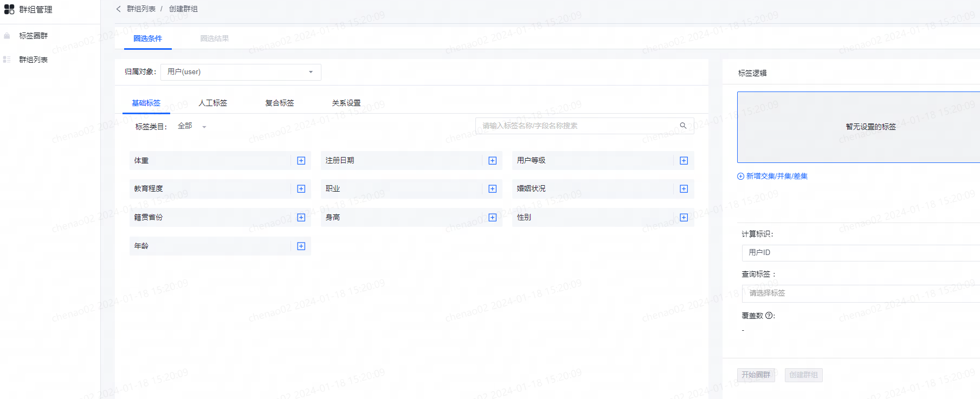Click the 年龄 tag label
This screenshot has width=980, height=399.
(x=141, y=246)
